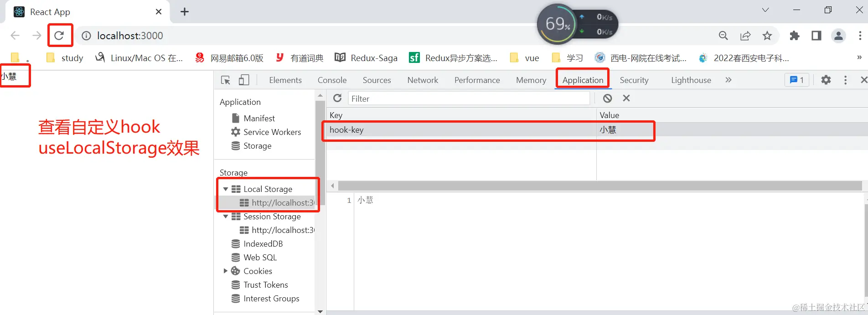Select the 小慧 value cell
This screenshot has height=315, width=868.
pos(732,130)
